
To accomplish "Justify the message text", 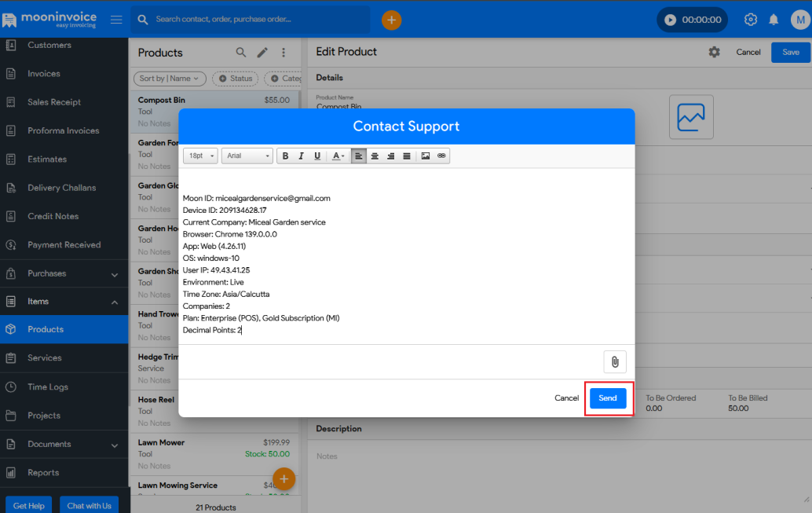I will (407, 156).
